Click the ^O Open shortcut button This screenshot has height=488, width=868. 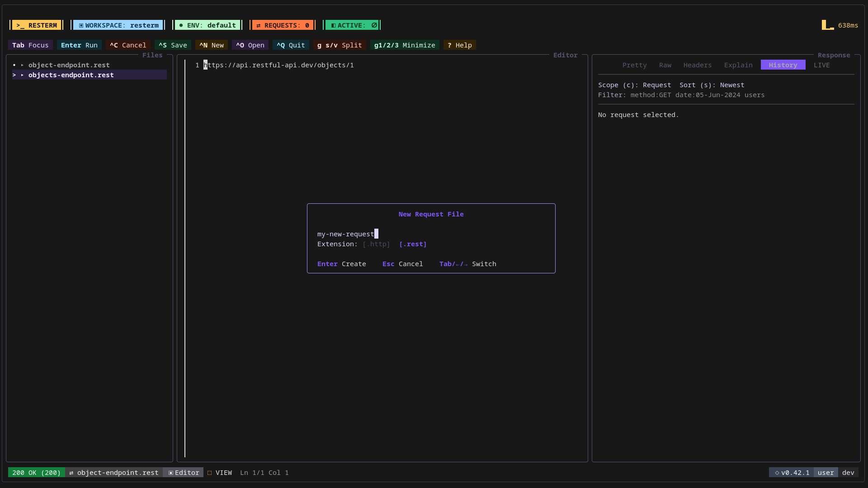250,45
